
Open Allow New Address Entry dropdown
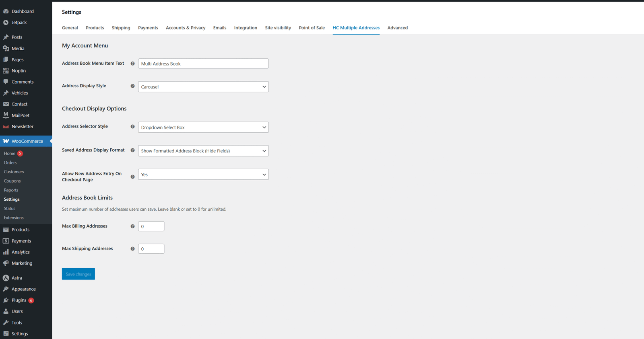click(x=203, y=175)
